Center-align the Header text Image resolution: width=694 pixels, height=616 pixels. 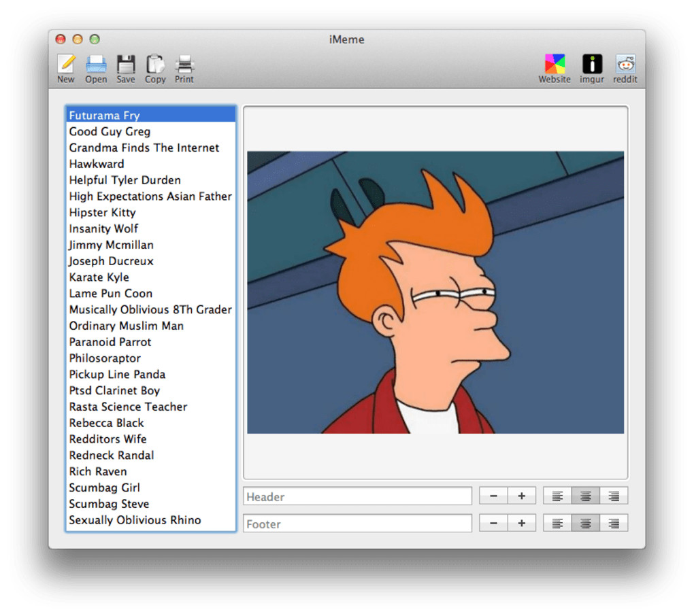point(586,496)
